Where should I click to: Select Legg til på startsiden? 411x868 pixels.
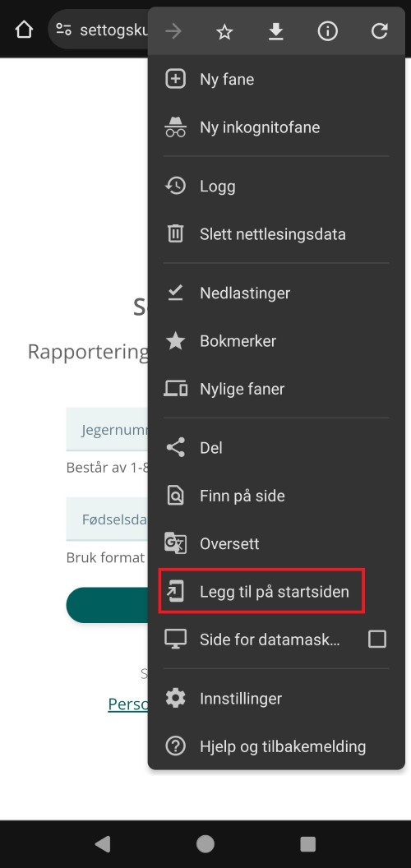point(262,591)
